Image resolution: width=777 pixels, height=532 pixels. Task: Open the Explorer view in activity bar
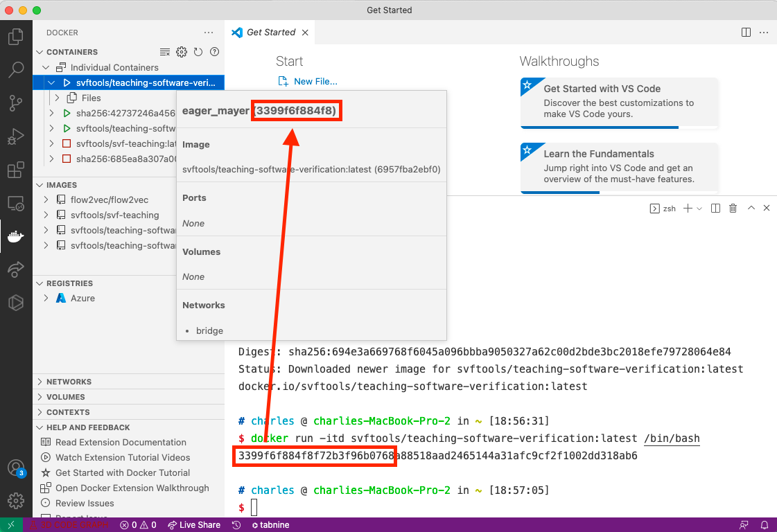coord(16,37)
